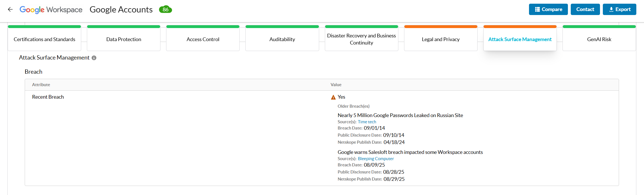Viewport: 644px width, 195px height.
Task: Switch to Legal and Privacy tab
Action: coord(441,38)
